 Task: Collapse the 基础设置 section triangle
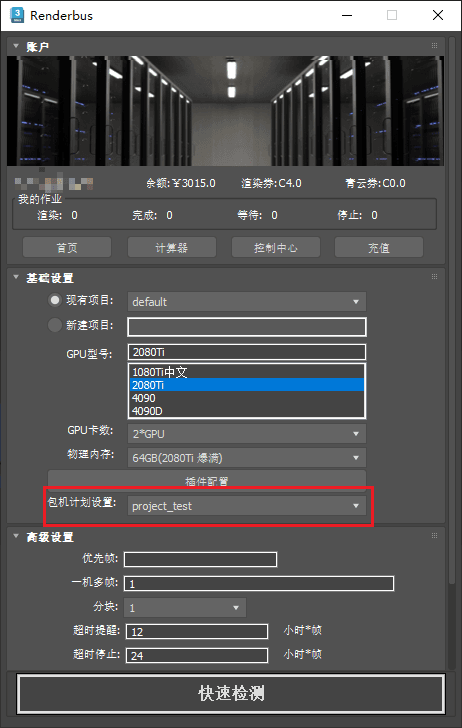coord(16,277)
